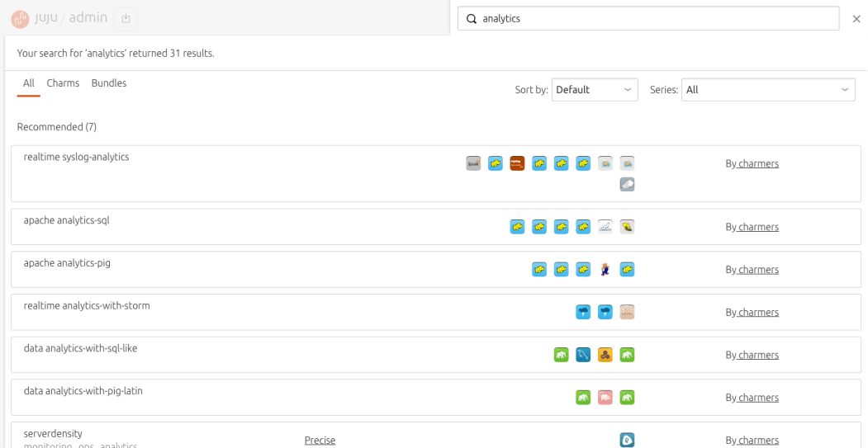The width and height of the screenshot is (868, 448).
Task: Open the realtime analytics-with-storm result
Action: (436, 312)
